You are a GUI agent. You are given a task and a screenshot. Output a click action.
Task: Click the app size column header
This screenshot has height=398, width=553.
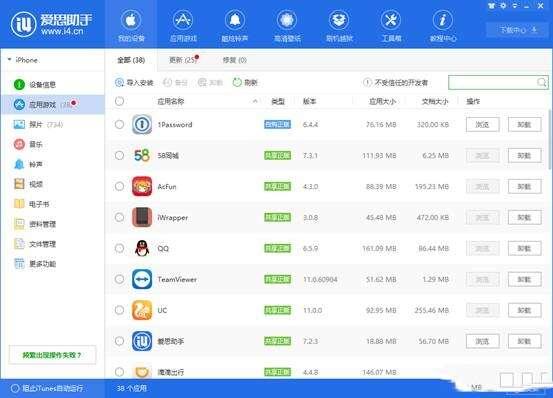tap(382, 102)
